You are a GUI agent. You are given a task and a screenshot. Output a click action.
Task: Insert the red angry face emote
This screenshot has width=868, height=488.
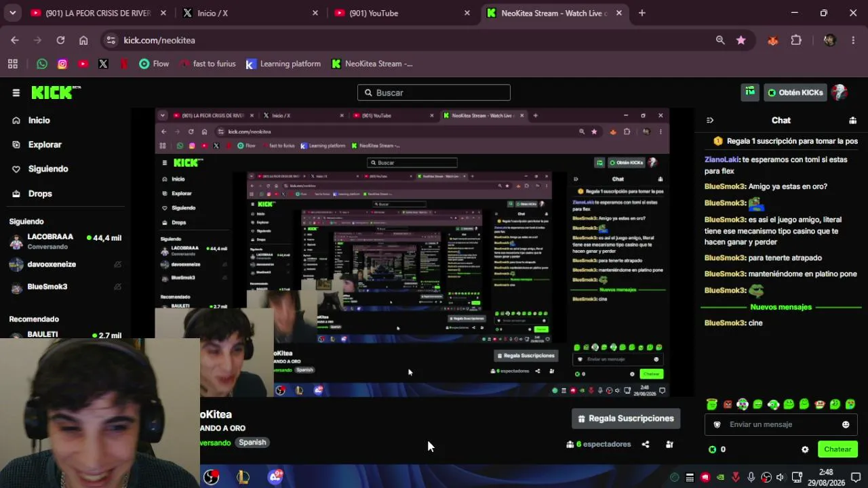point(728,404)
